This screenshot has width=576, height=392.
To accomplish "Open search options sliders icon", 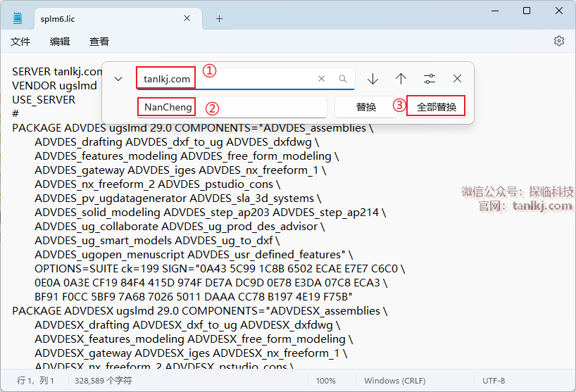I will coord(430,79).
